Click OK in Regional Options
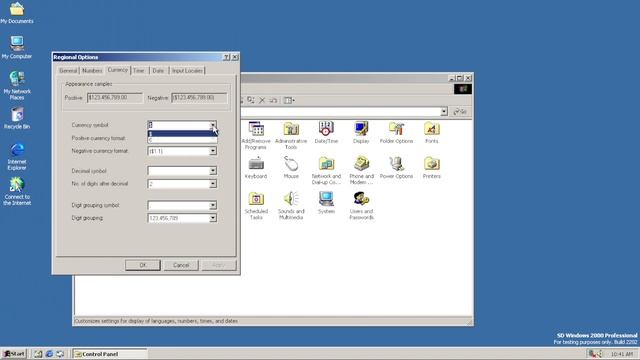Screen dimensions: 640x360 [142, 265]
